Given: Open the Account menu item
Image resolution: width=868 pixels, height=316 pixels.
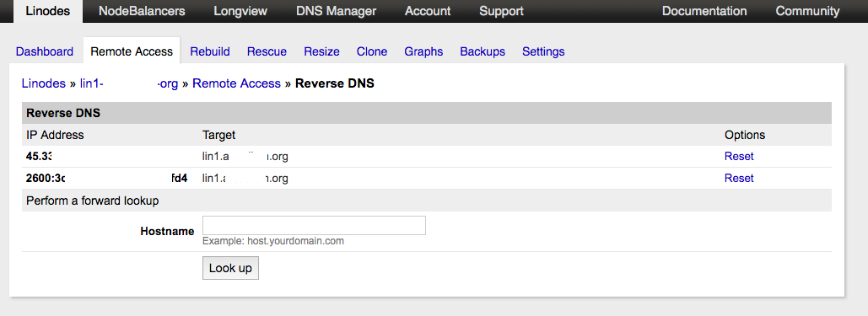Looking at the screenshot, I should (x=428, y=11).
